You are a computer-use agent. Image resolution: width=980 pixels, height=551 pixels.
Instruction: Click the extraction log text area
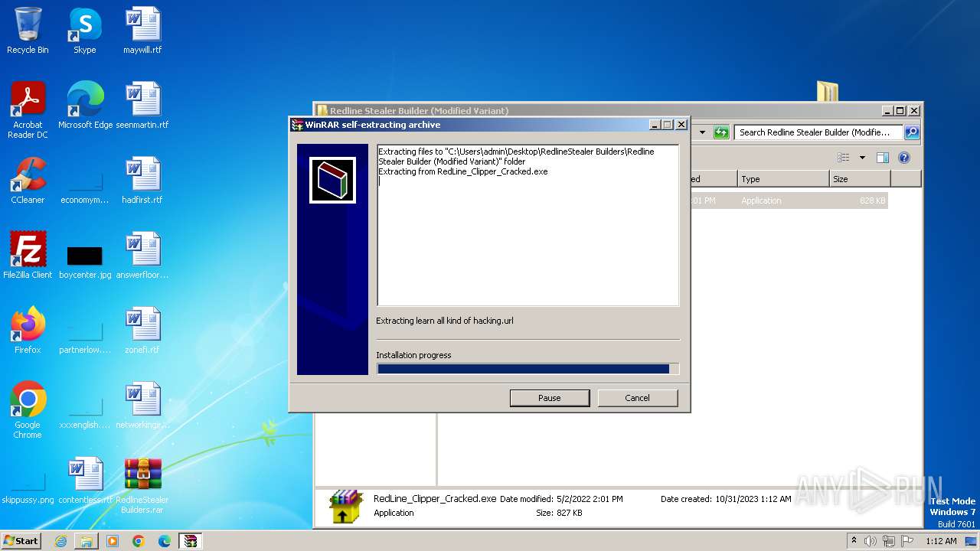(528, 225)
